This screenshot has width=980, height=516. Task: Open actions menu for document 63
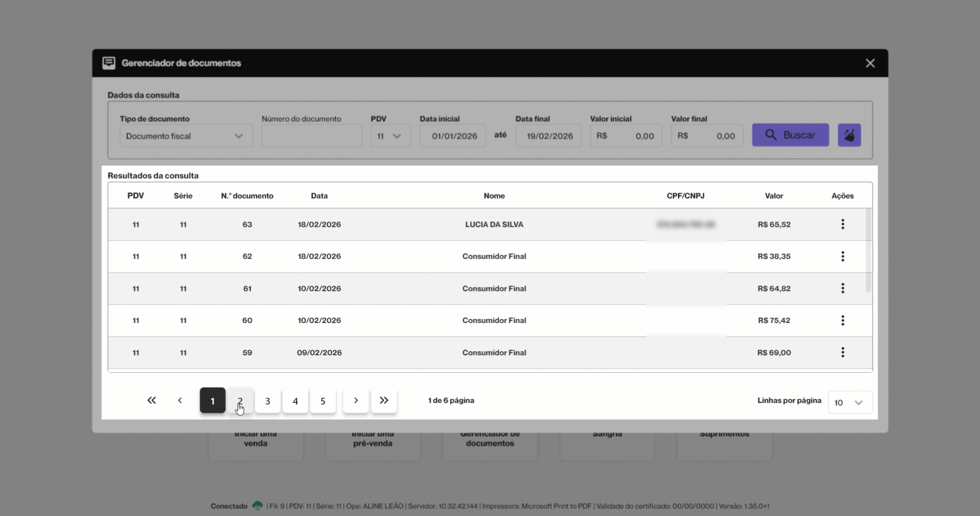(x=842, y=224)
